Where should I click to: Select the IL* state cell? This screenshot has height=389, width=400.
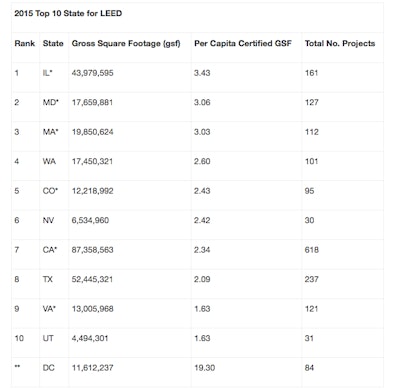click(x=47, y=73)
